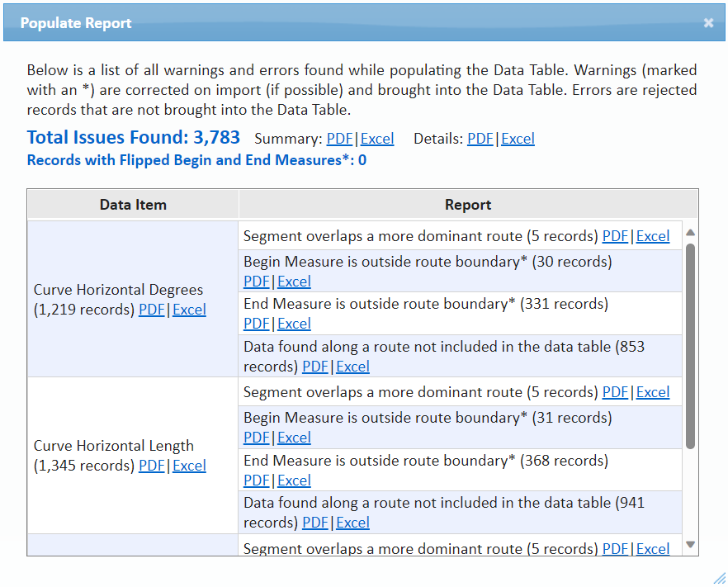
Task: Open PDF for 31 records Begin Measure warning
Action: pyautogui.click(x=257, y=438)
